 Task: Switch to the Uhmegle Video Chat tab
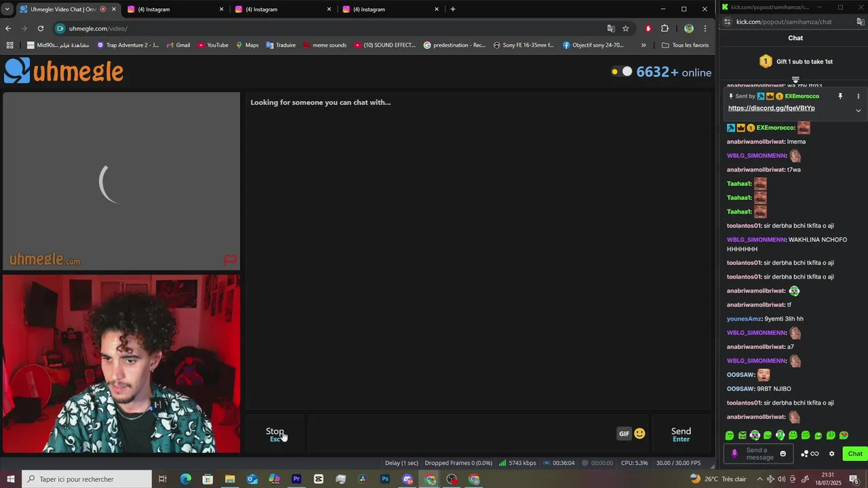pos(68,9)
